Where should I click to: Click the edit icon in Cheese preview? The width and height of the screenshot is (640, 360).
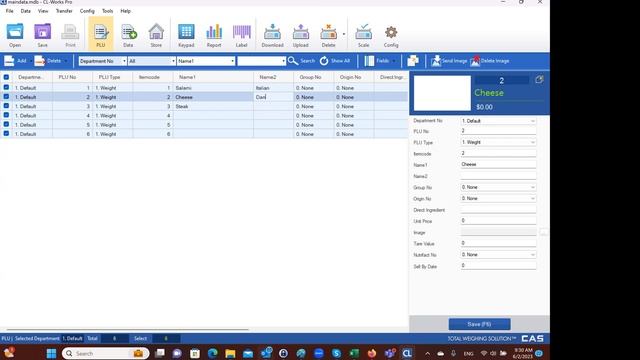click(x=539, y=80)
